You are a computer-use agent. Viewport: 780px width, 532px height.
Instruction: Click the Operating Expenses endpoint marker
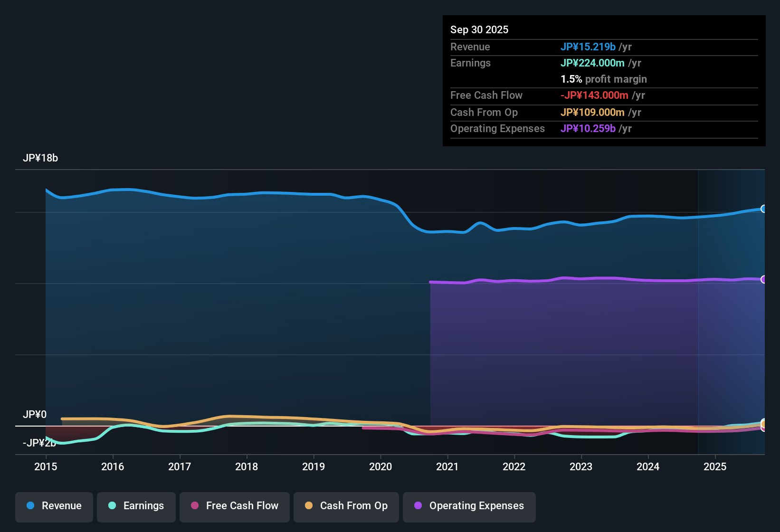(764, 279)
